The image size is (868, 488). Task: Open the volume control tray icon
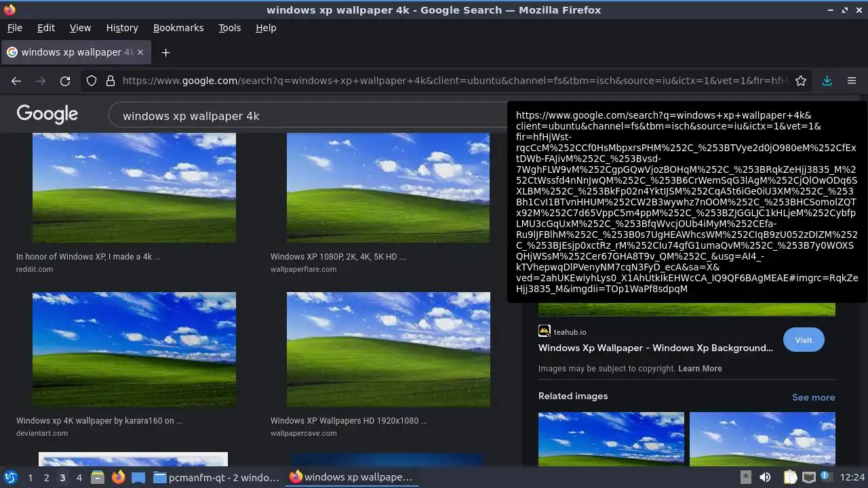click(765, 477)
